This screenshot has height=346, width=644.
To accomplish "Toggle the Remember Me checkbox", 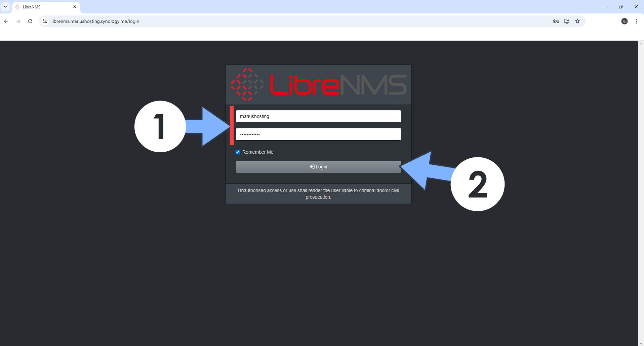I will pos(238,152).
